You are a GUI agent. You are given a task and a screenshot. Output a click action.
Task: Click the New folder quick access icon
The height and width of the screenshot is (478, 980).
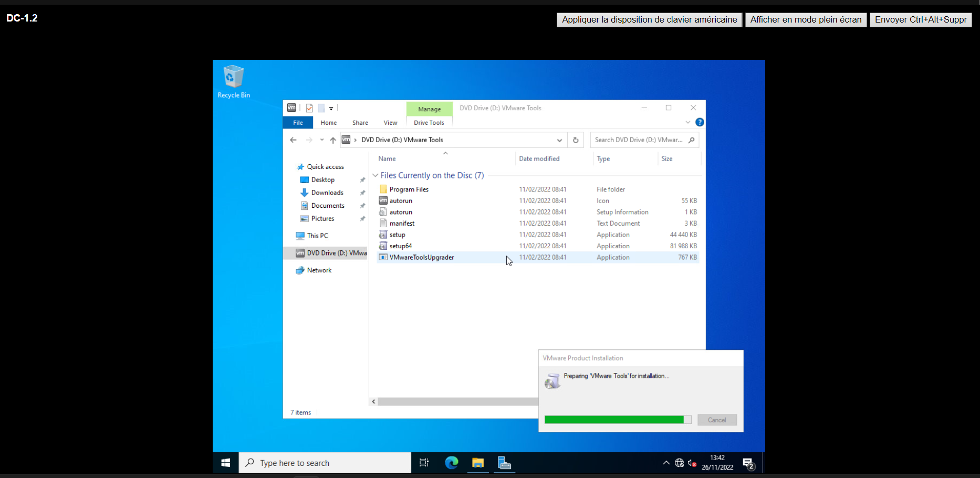(x=321, y=108)
